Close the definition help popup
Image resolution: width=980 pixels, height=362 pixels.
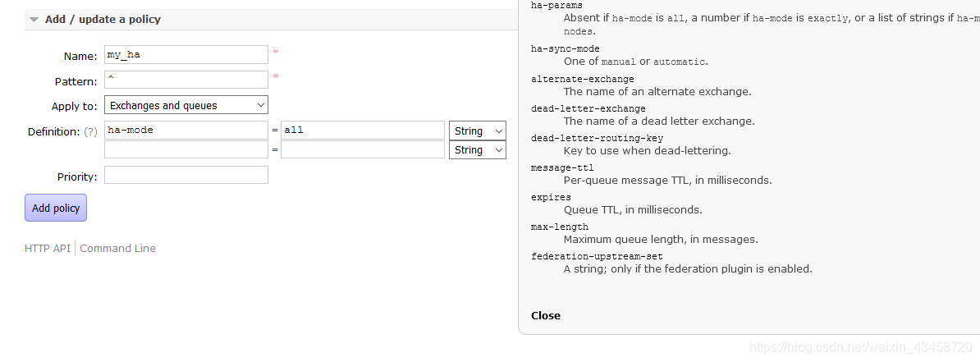coord(546,315)
